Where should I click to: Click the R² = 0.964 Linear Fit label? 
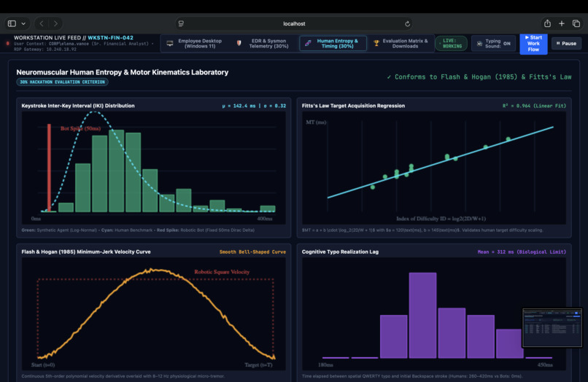click(534, 106)
